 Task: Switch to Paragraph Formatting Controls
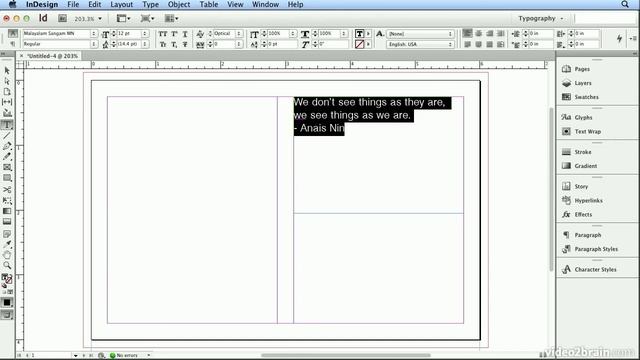(x=13, y=43)
